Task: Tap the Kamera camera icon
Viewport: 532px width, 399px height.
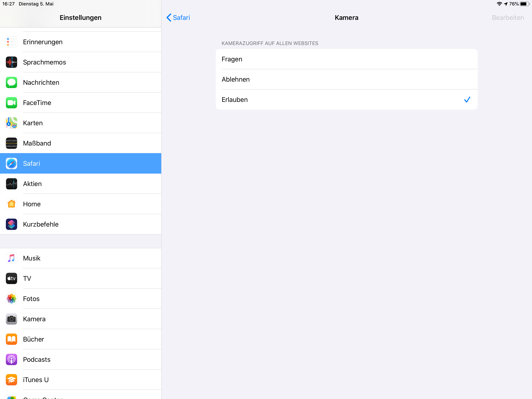Action: click(11, 319)
